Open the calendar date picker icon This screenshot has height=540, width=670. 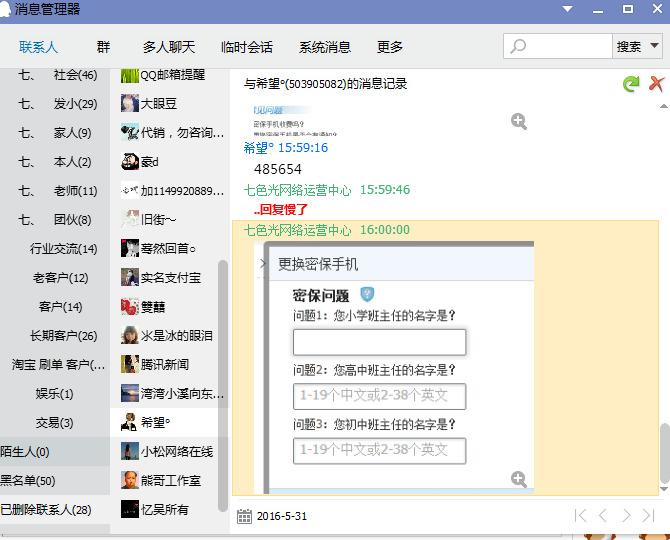pyautogui.click(x=244, y=517)
